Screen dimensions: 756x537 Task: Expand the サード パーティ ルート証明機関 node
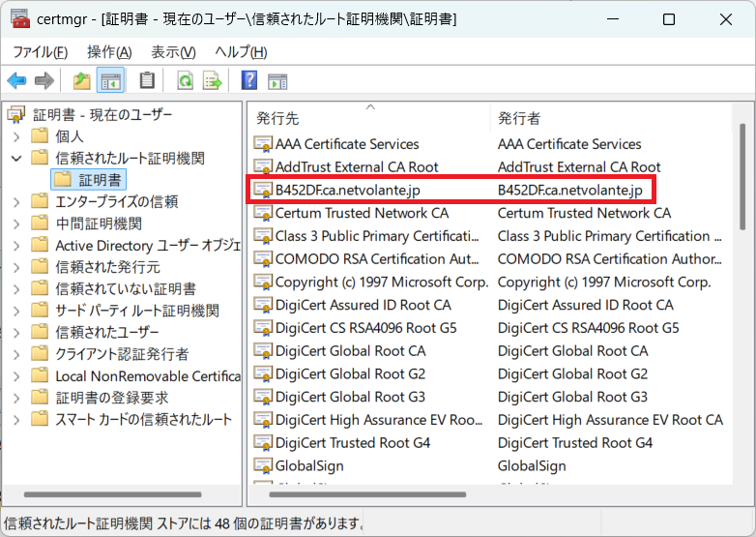click(16, 312)
